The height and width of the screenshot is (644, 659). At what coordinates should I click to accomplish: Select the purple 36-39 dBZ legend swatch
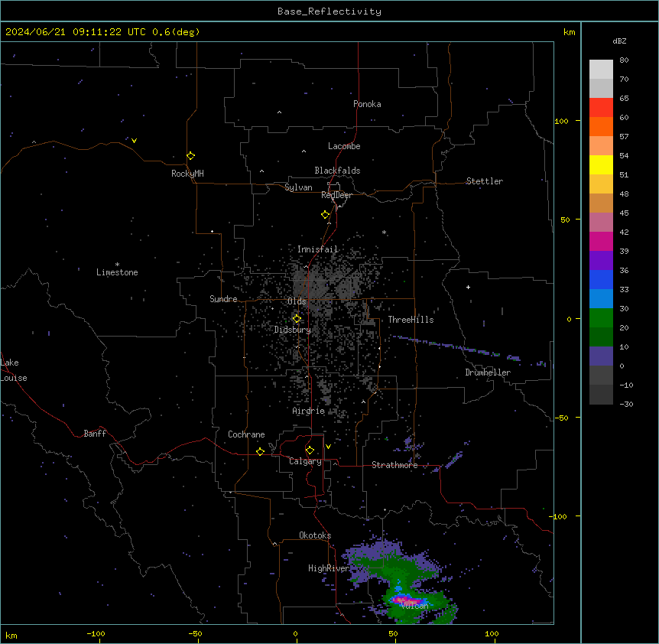(x=601, y=261)
